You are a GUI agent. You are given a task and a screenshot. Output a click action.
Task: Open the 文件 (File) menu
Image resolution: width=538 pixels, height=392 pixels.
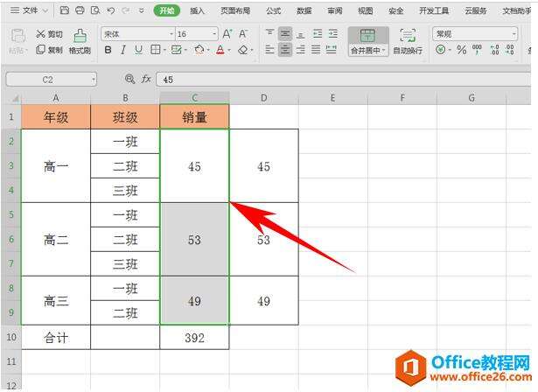pyautogui.click(x=30, y=10)
